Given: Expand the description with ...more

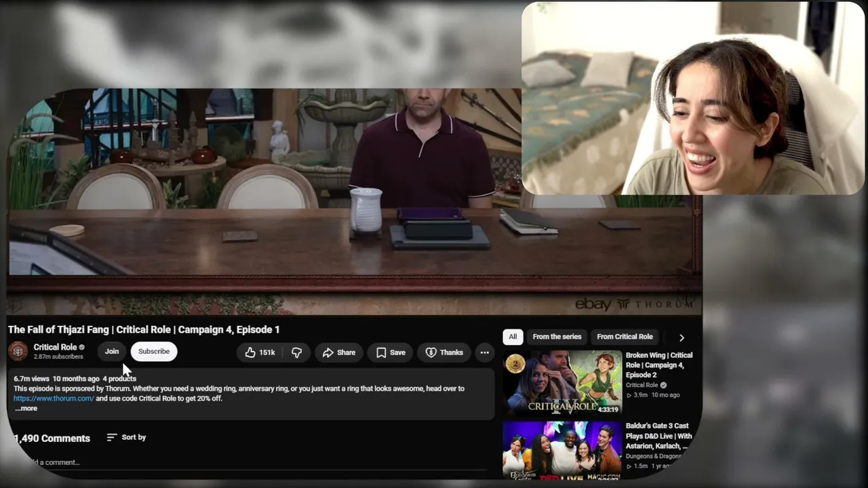Looking at the screenshot, I should coord(26,408).
